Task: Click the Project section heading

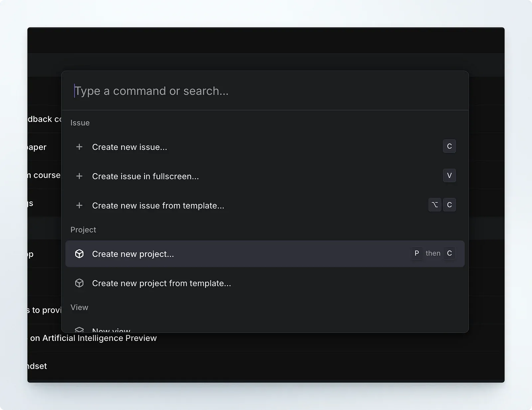Action: pyautogui.click(x=83, y=230)
